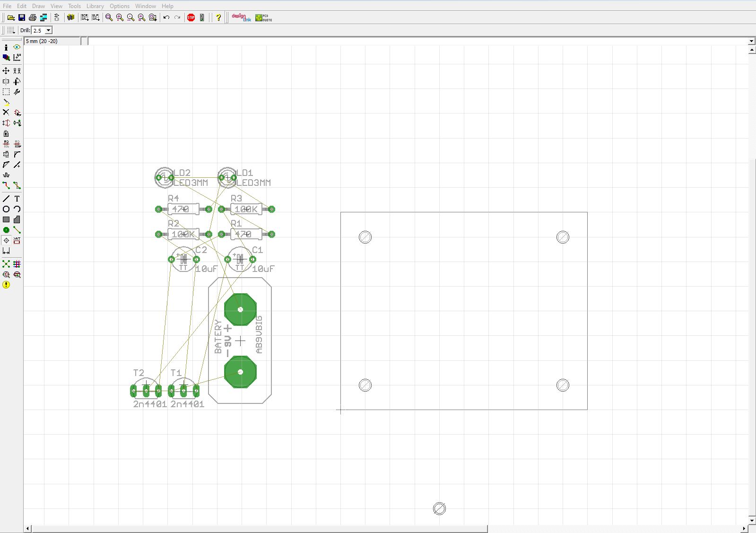Open the Options menu
This screenshot has height=533, width=756.
click(x=120, y=6)
